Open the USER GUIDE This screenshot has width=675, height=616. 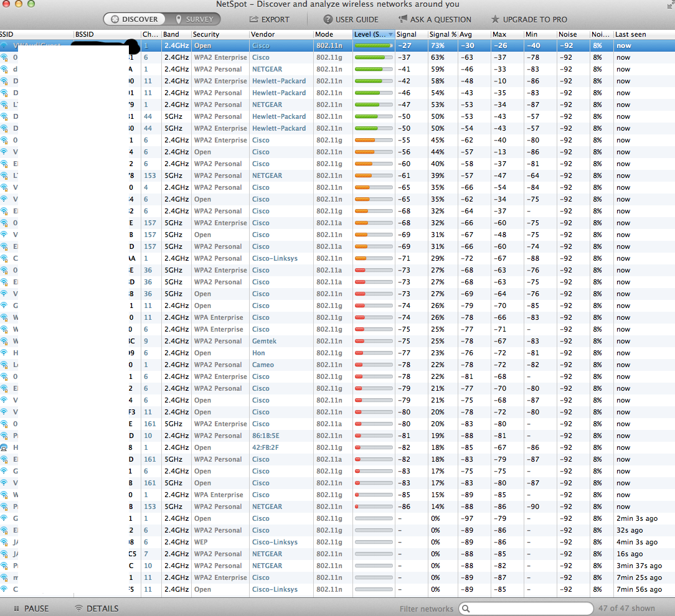[351, 19]
